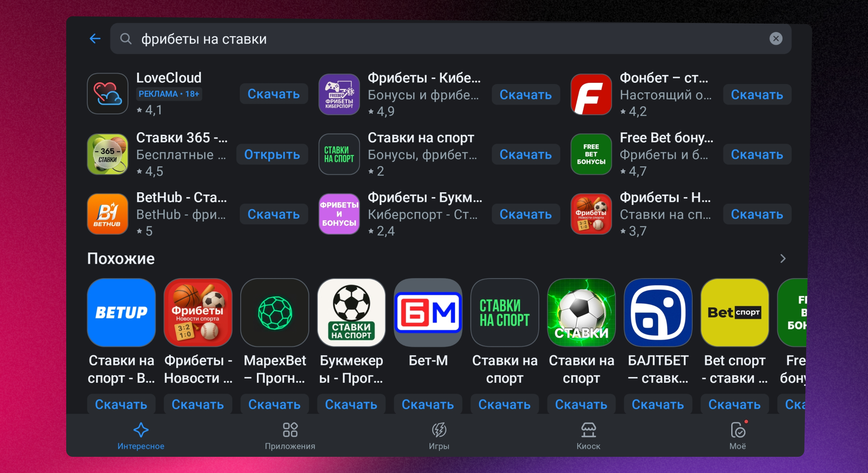Open the БАЛТБЕТ app icon
The width and height of the screenshot is (868, 473).
[x=658, y=313]
